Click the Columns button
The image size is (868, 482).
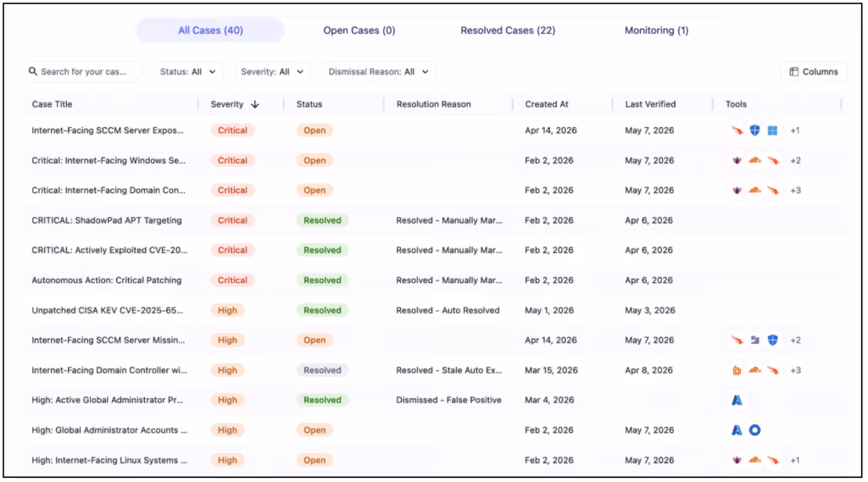tap(814, 72)
